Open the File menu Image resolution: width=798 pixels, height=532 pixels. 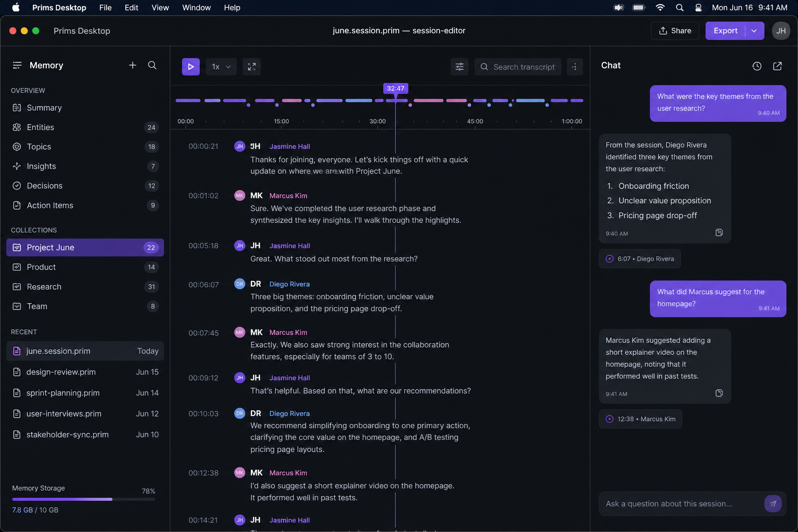[x=105, y=8]
